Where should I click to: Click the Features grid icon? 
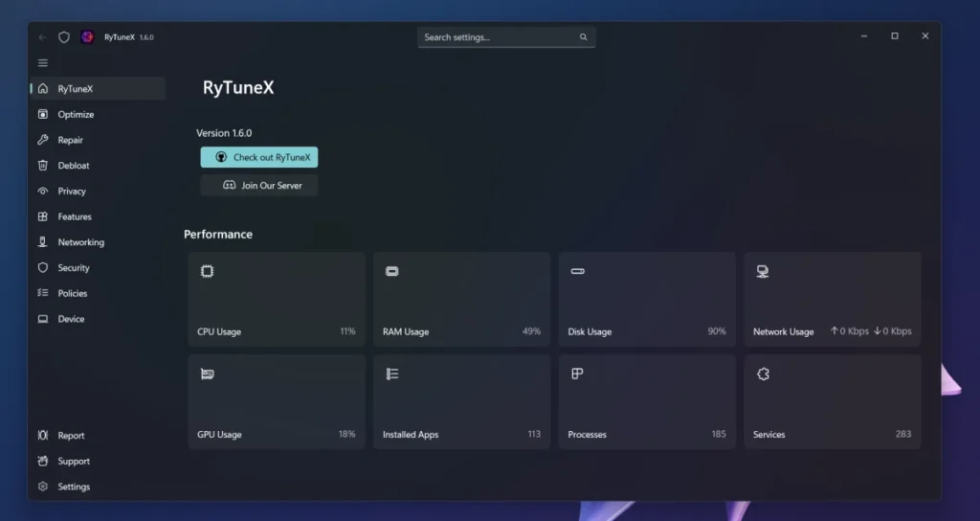coord(43,217)
